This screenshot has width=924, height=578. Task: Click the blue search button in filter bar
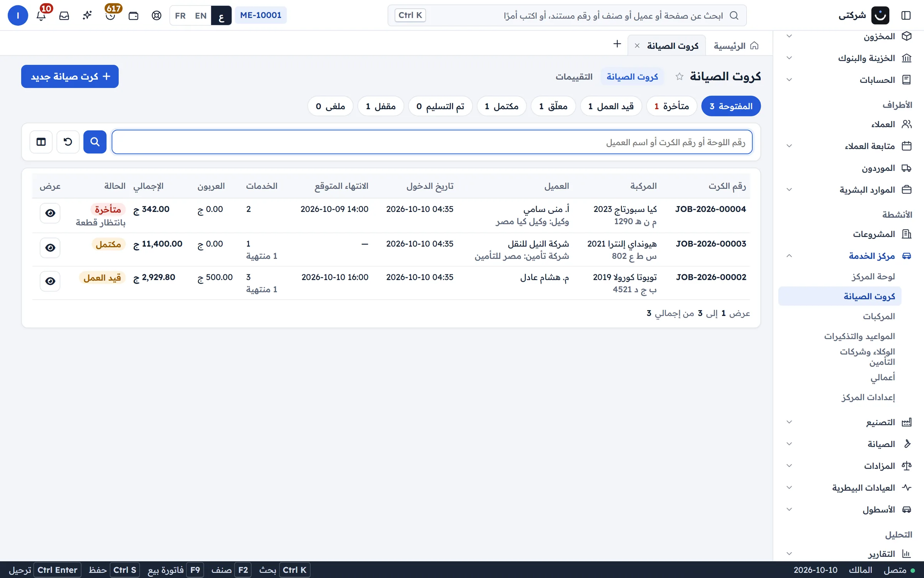tap(95, 142)
